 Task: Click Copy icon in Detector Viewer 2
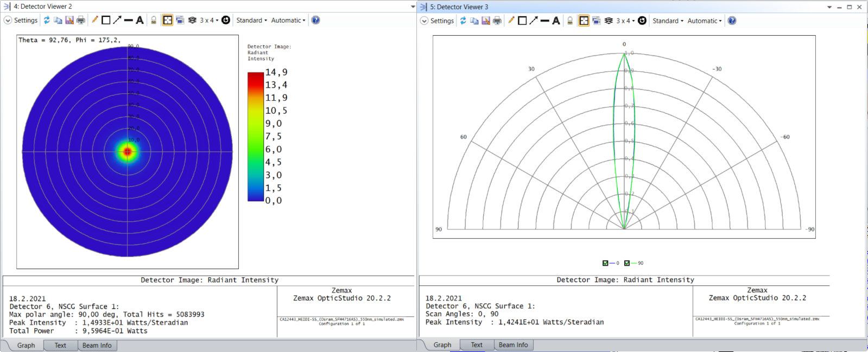point(58,20)
